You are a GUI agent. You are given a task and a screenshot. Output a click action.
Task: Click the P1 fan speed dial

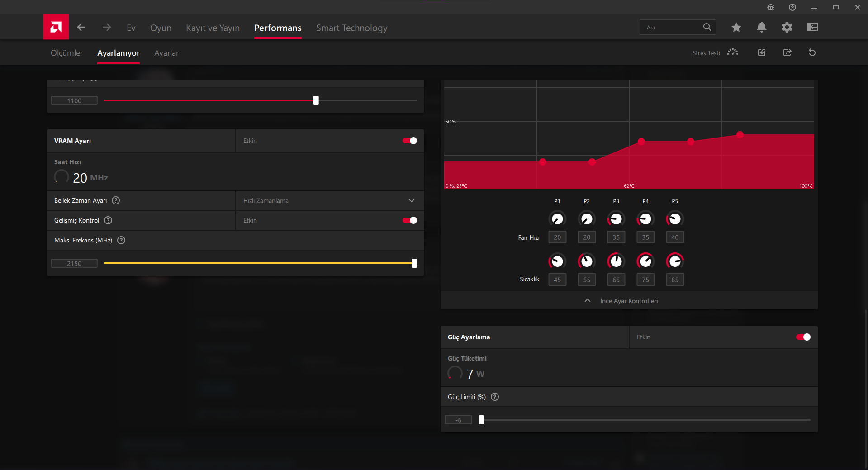(x=557, y=219)
